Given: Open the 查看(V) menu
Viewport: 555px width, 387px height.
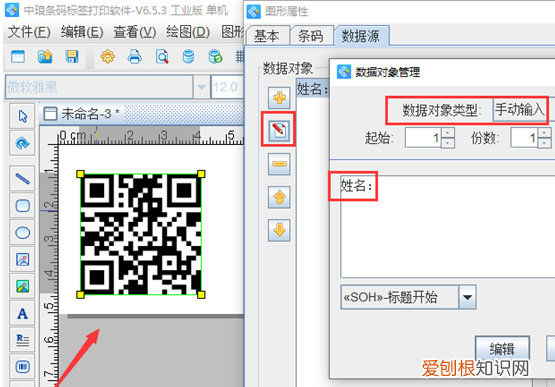Looking at the screenshot, I should [135, 32].
